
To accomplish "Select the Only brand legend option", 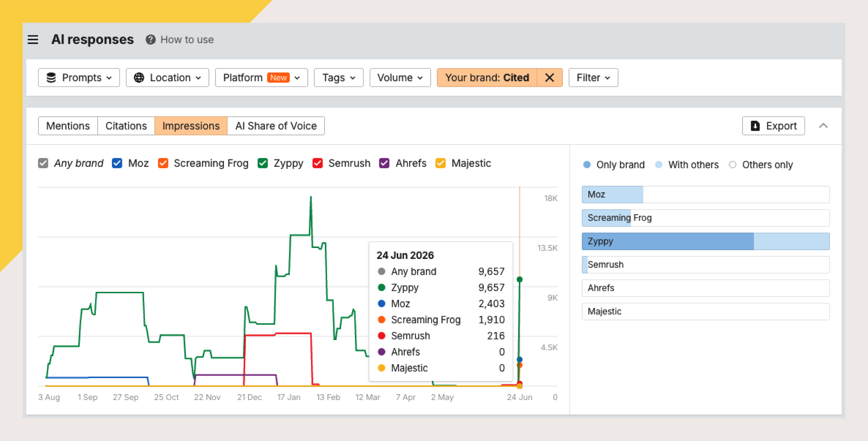I will tap(614, 165).
